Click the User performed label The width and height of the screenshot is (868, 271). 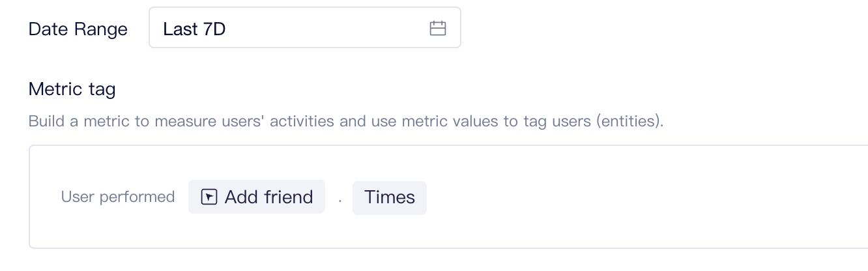tap(118, 197)
